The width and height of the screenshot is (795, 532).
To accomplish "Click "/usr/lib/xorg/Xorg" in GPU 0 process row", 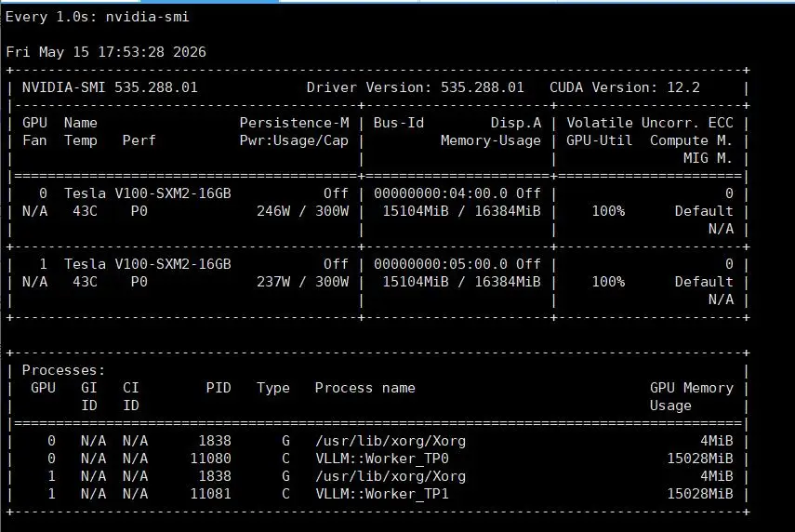I will pos(391,441).
